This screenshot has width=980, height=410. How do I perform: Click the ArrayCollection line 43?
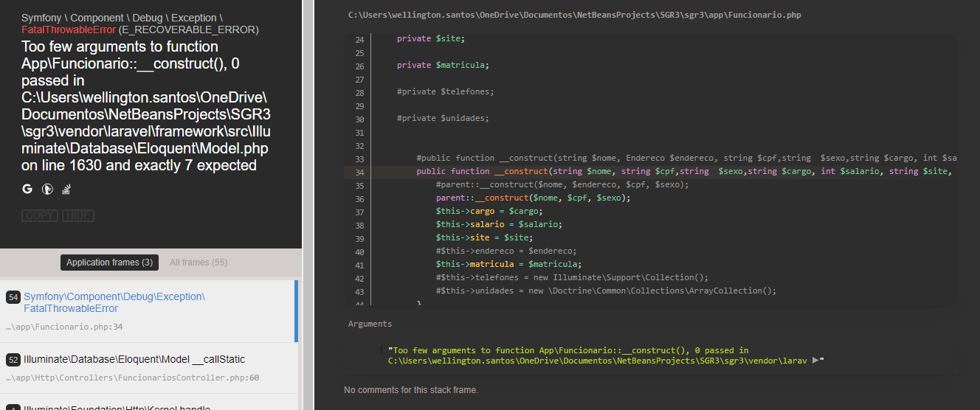(x=606, y=291)
